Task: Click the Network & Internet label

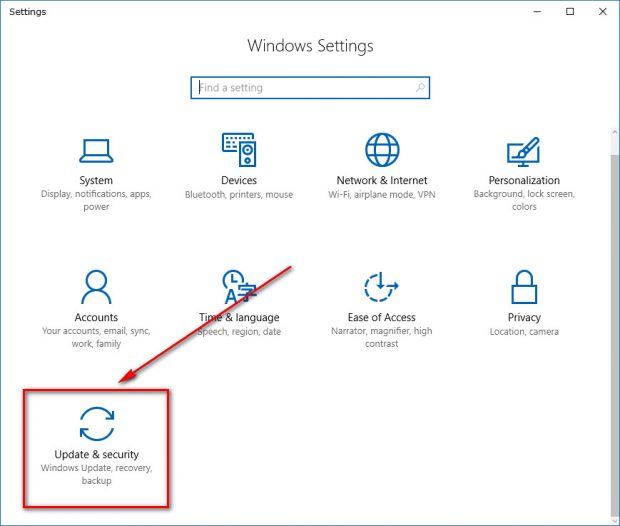Action: [382, 180]
